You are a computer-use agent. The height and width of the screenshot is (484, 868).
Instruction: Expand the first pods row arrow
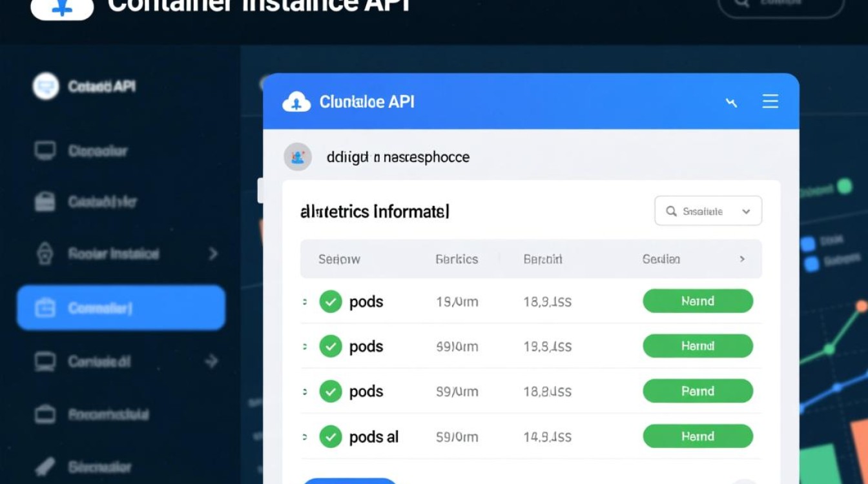304,301
